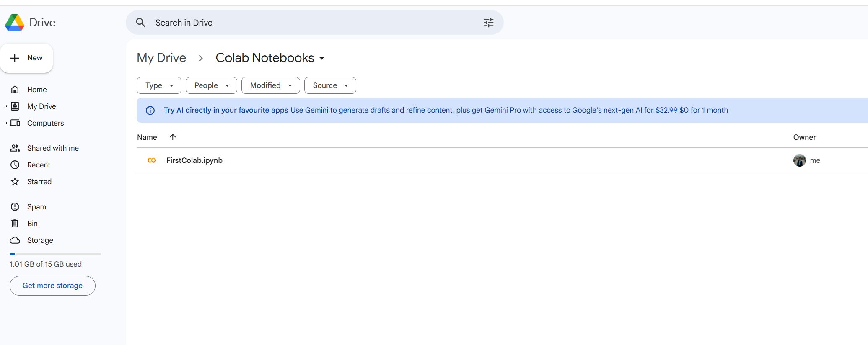Viewport: 868px width, 345px height.
Task: Click the Owner column header
Action: point(804,137)
